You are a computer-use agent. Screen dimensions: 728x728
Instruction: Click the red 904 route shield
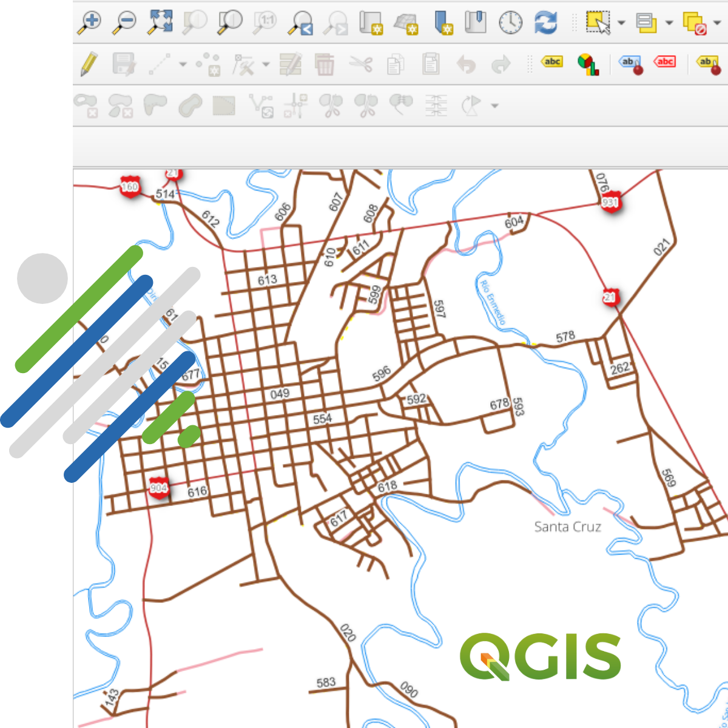(159, 488)
